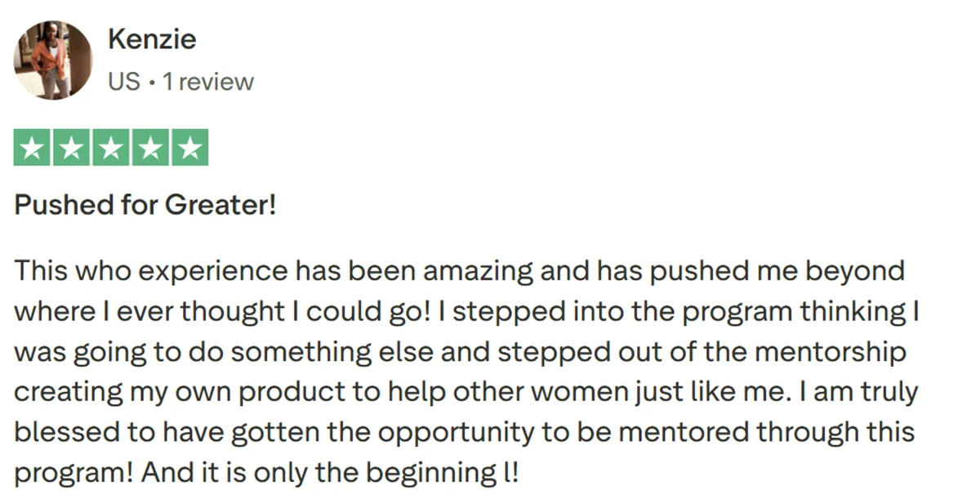Image resolution: width=980 pixels, height=499 pixels.
Task: Open Kenzie's profile avatar photo
Action: [x=53, y=60]
